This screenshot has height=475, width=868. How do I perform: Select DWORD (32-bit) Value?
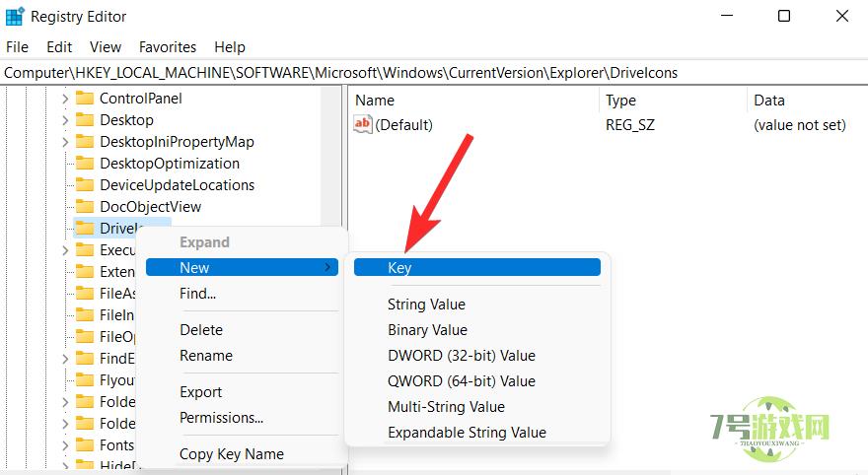pyautogui.click(x=477, y=356)
